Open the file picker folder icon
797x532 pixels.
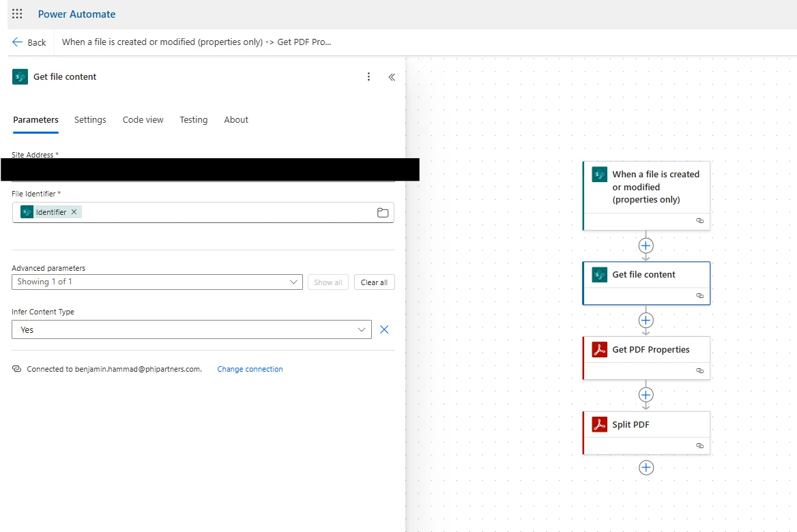point(383,213)
